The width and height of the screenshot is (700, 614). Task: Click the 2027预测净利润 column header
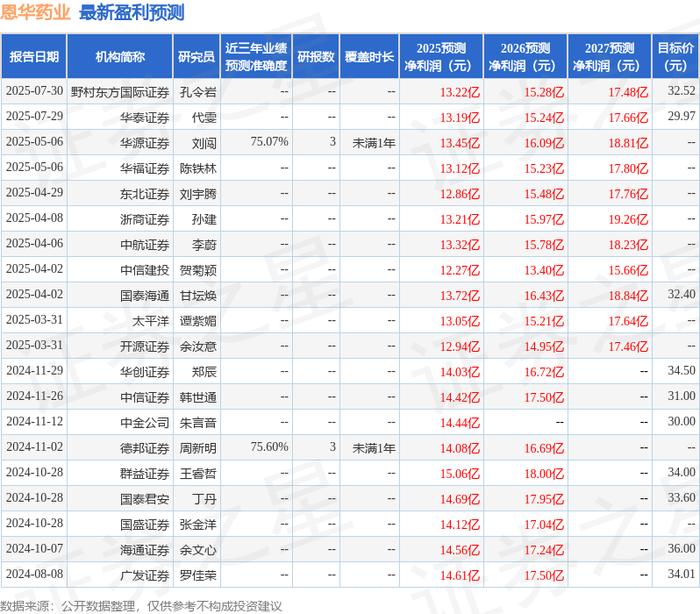point(609,57)
